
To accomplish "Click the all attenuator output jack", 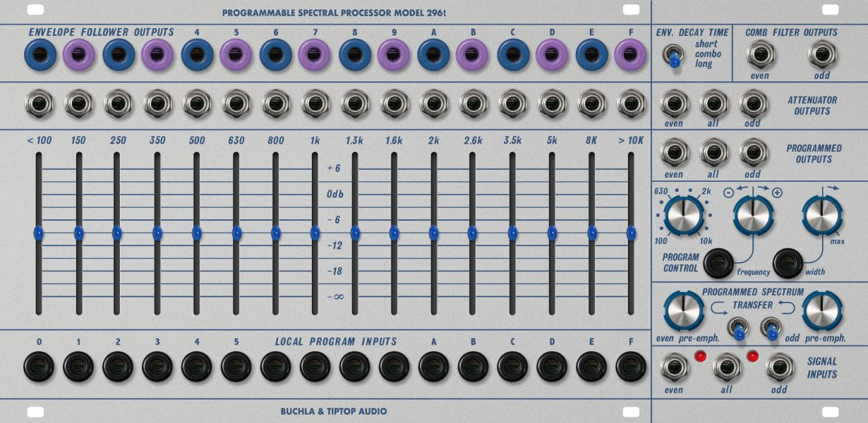I will pyautogui.click(x=713, y=104).
